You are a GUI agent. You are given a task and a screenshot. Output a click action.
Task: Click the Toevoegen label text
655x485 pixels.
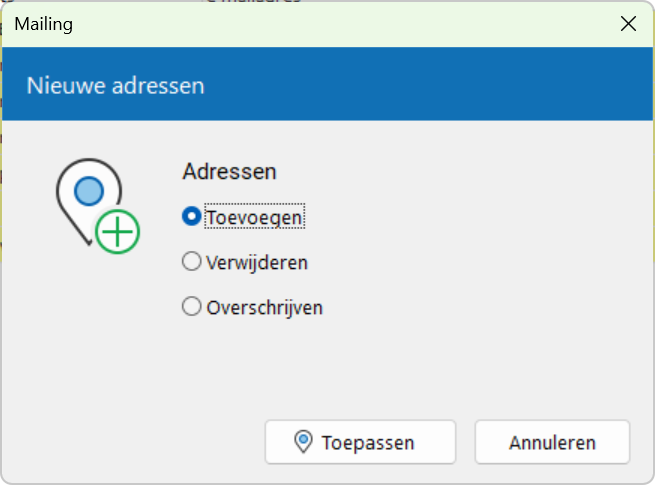click(254, 218)
